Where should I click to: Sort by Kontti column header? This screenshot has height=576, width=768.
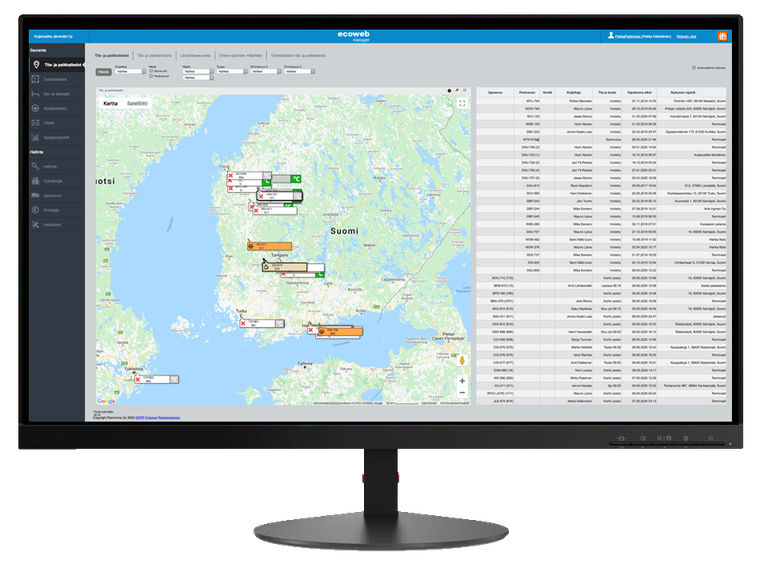[548, 93]
